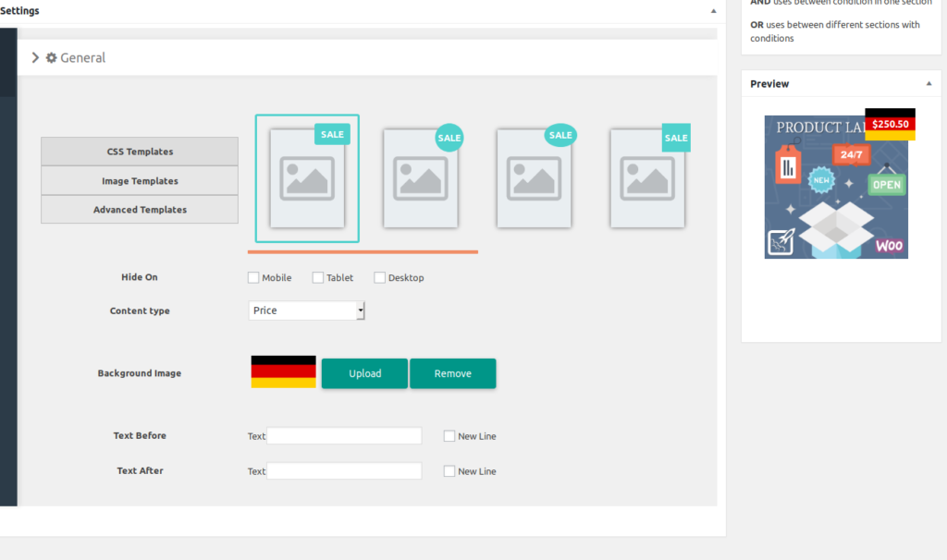Collapse the Settings panel arrow
The height and width of the screenshot is (560, 947).
[713, 11]
